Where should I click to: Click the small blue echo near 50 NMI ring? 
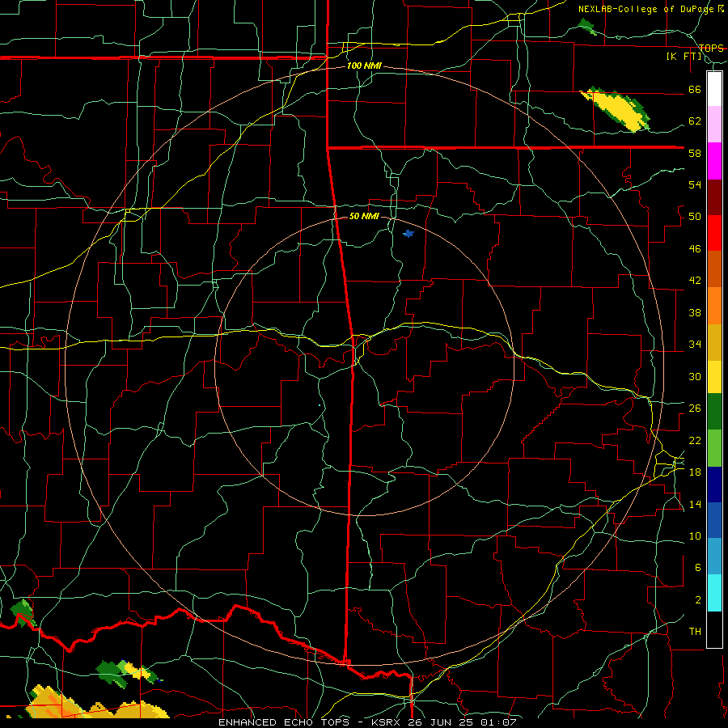(408, 234)
